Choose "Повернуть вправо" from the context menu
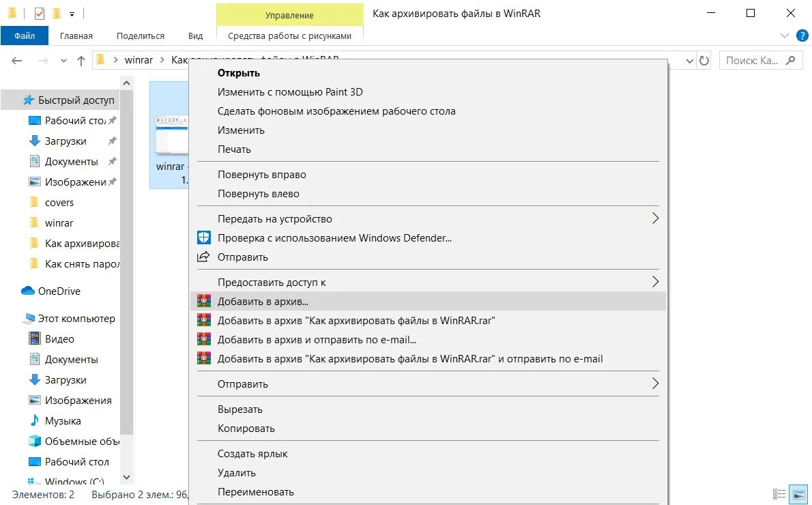 point(262,175)
